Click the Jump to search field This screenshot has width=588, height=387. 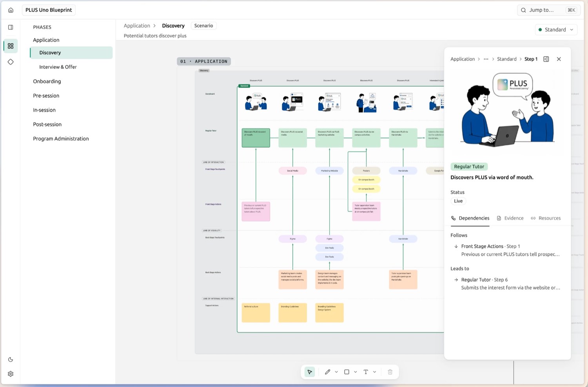click(x=548, y=10)
